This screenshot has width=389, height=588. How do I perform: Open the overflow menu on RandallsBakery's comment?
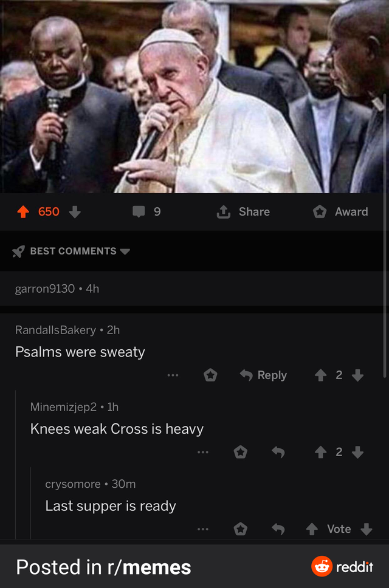[x=172, y=375]
